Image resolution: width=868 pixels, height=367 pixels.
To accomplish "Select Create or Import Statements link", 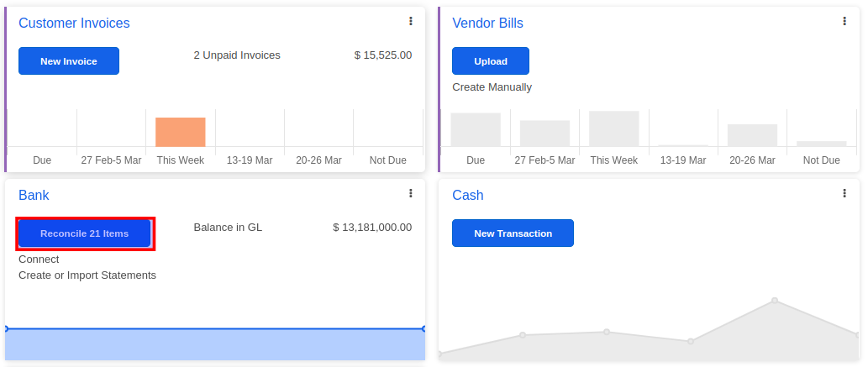I will click(x=87, y=275).
